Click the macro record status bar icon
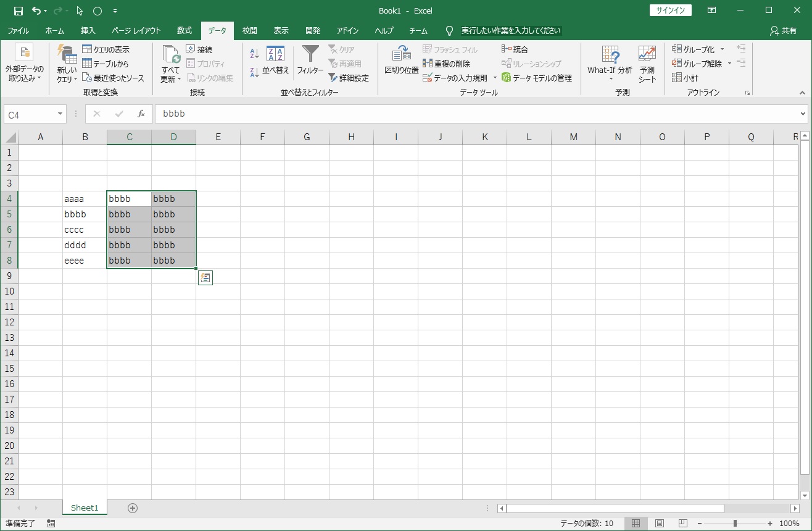This screenshot has height=531, width=812. (51, 523)
